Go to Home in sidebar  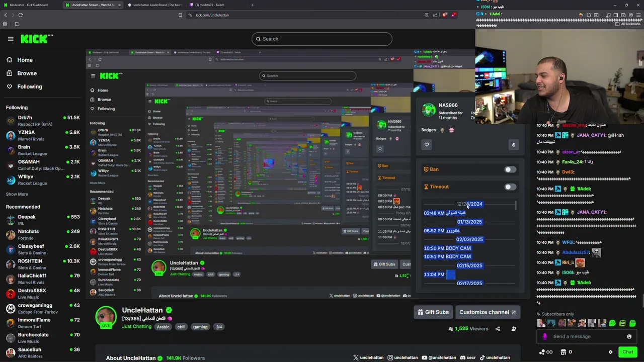(25, 60)
